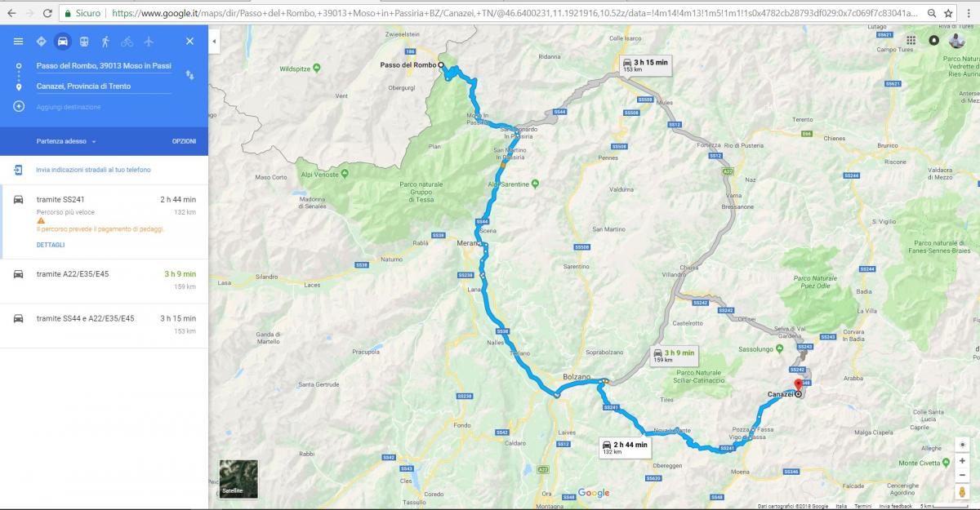Viewport: 980px width, 510px height.
Task: Add a destination with plus icon
Action: [18, 107]
